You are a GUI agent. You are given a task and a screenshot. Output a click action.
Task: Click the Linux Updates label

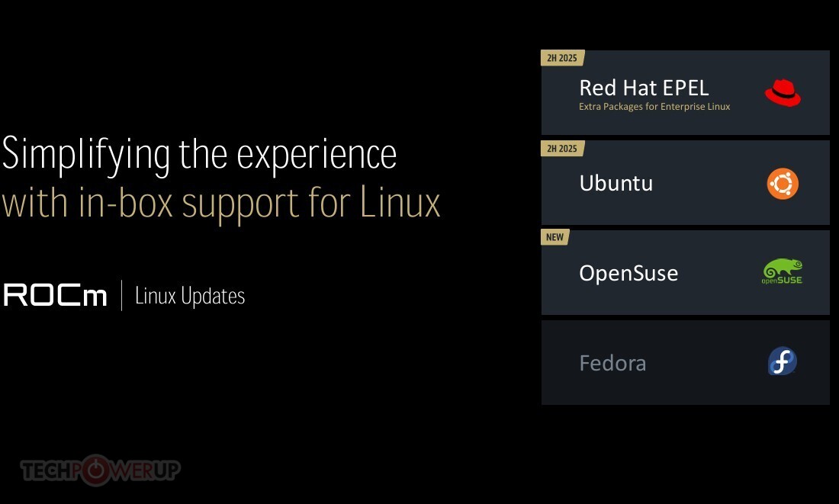point(190,296)
